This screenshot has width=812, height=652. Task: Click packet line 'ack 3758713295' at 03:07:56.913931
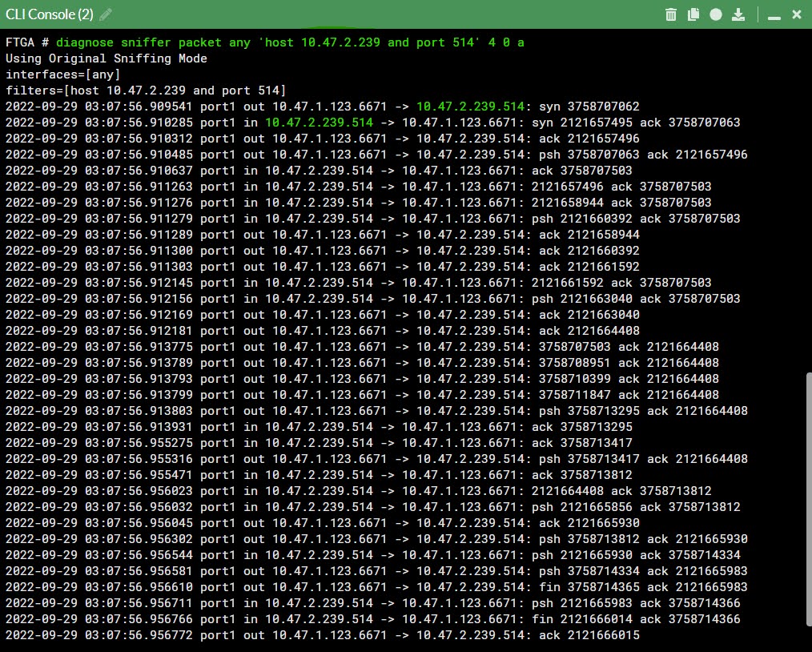tap(319, 428)
